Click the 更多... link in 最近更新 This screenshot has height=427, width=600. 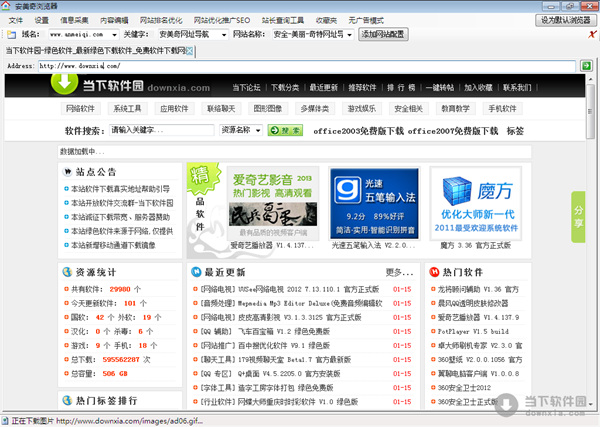(399, 272)
